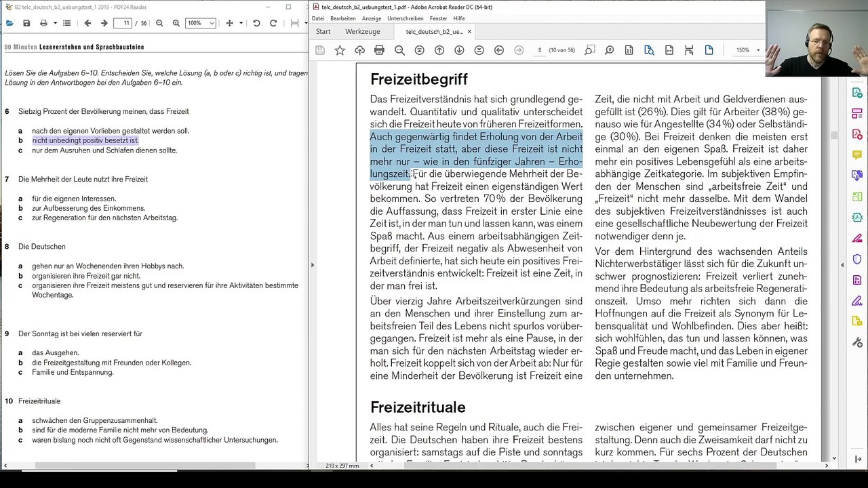This screenshot has height=488, width=868.
Task: Open More Tools wrench icon in right panel
Action: point(857,342)
